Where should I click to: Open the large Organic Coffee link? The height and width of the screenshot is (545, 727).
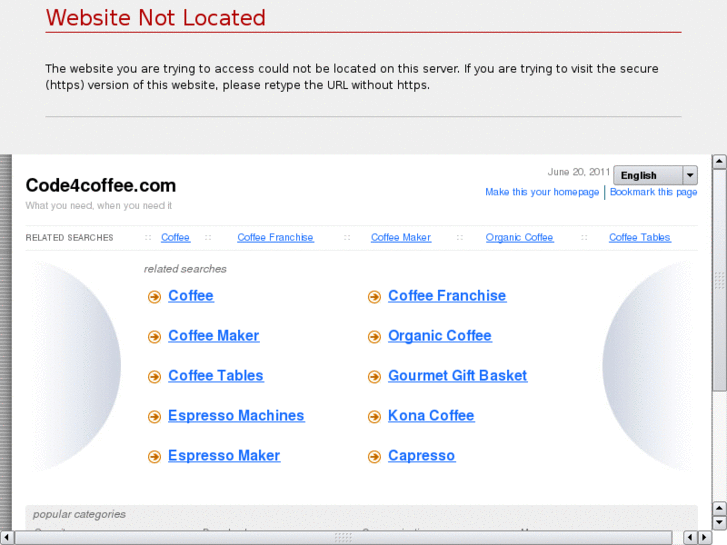pyautogui.click(x=440, y=335)
